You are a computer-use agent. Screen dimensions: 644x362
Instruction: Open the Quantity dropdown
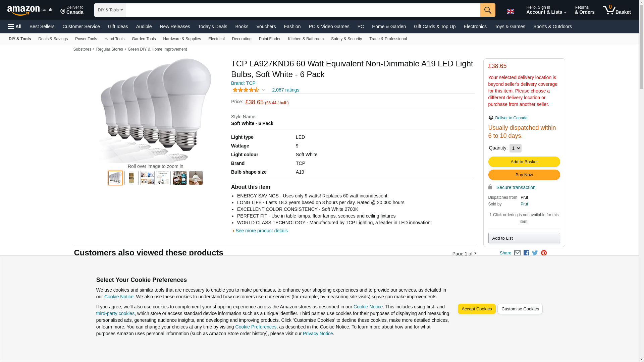515,148
